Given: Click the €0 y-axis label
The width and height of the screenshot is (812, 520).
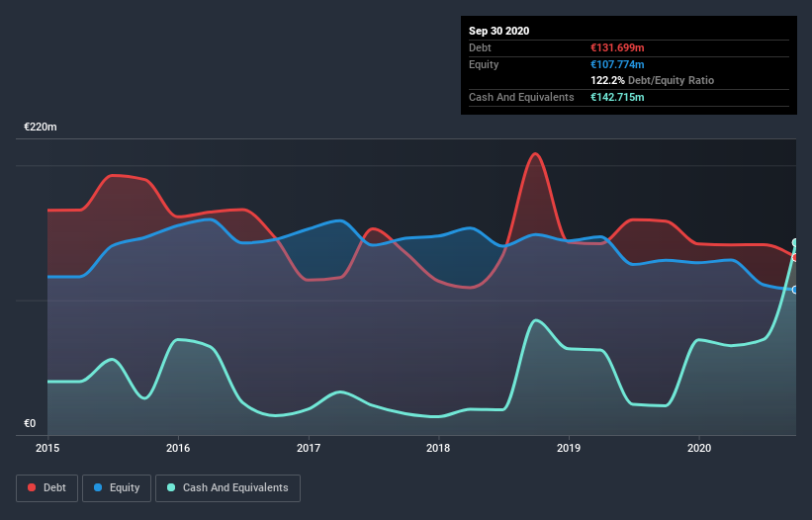Looking at the screenshot, I should pos(30,424).
